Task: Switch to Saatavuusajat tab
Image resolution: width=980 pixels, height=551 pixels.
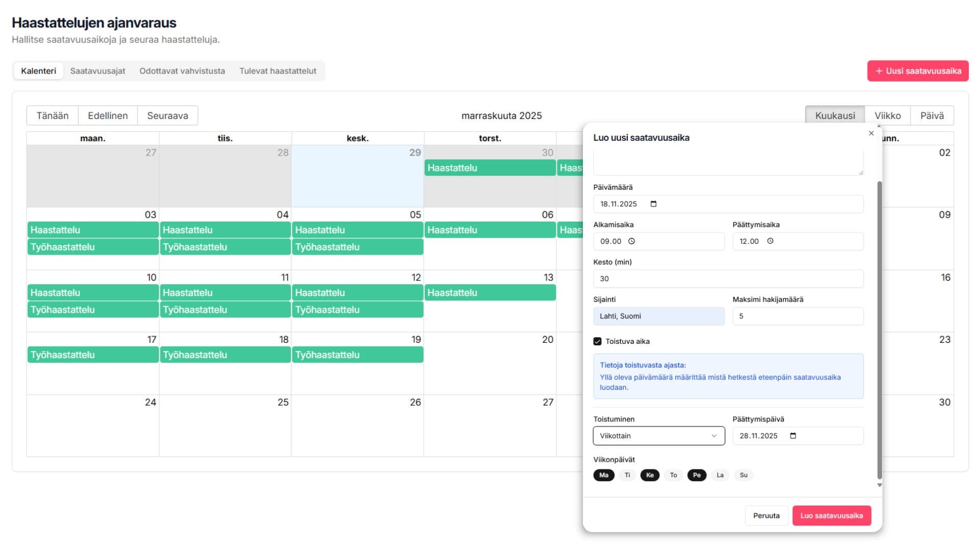Action: (97, 71)
